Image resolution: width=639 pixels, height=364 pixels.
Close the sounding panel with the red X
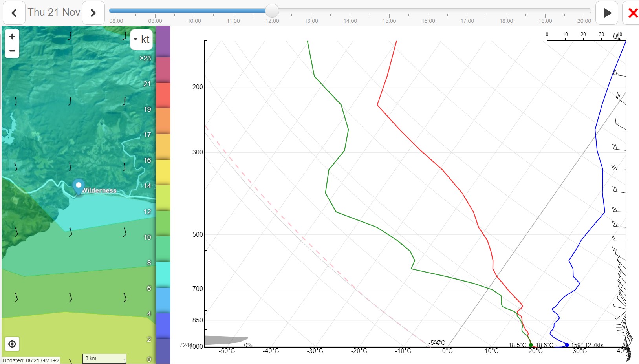tap(632, 13)
